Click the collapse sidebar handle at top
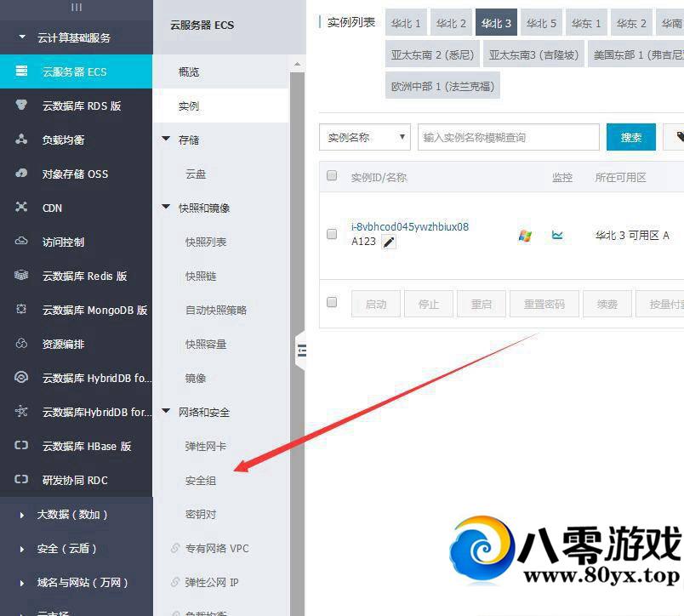This screenshot has height=616, width=684. click(77, 7)
